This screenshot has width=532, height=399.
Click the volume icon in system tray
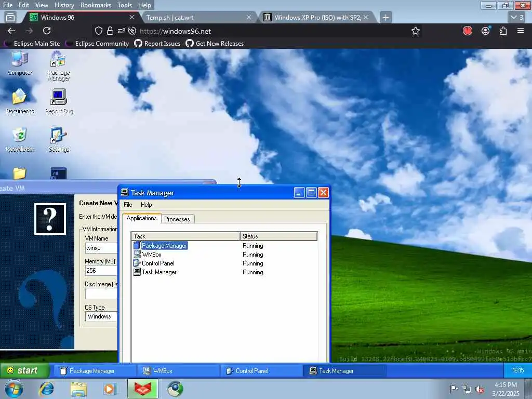click(x=480, y=389)
